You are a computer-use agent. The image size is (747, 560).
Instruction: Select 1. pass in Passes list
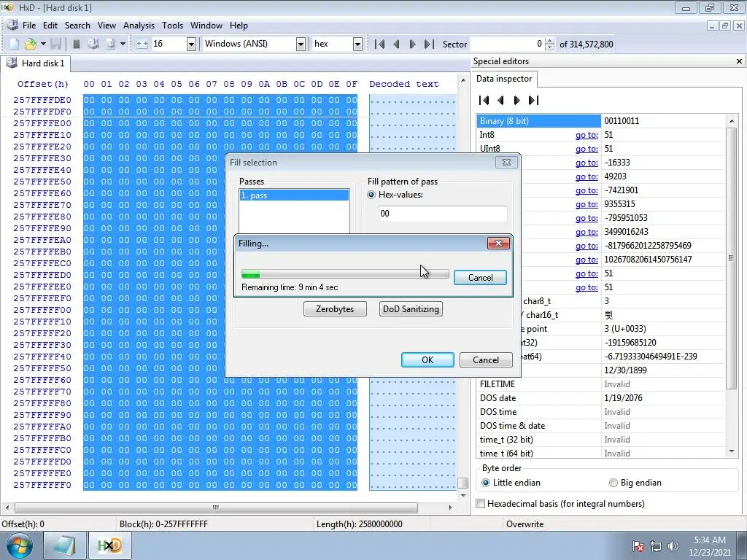click(294, 195)
